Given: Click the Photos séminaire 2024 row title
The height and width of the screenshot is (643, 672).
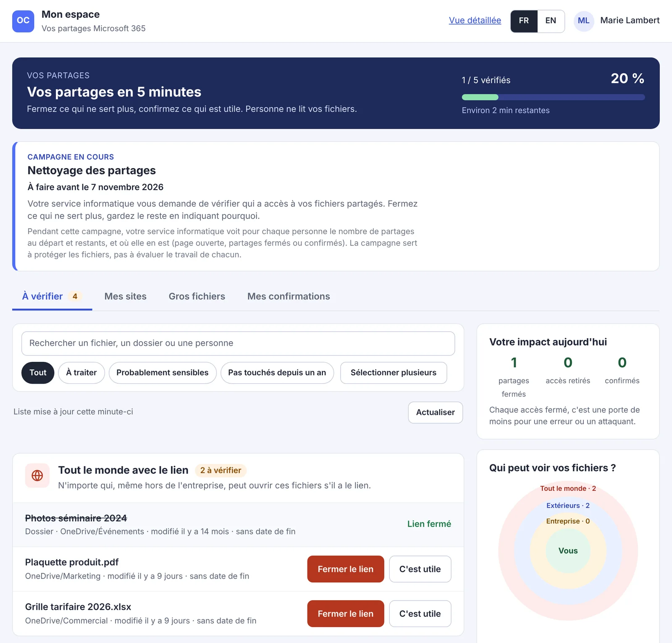Looking at the screenshot, I should [76, 518].
